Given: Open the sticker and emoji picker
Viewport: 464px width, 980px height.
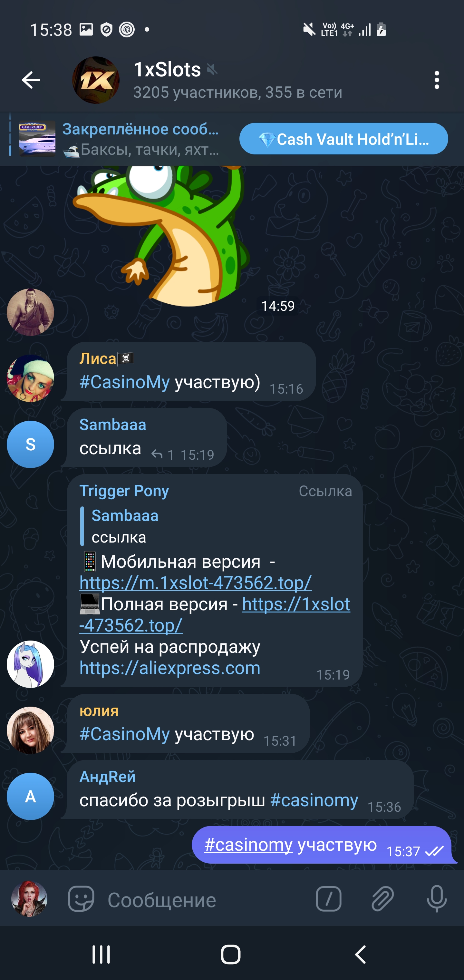Looking at the screenshot, I should pyautogui.click(x=81, y=898).
